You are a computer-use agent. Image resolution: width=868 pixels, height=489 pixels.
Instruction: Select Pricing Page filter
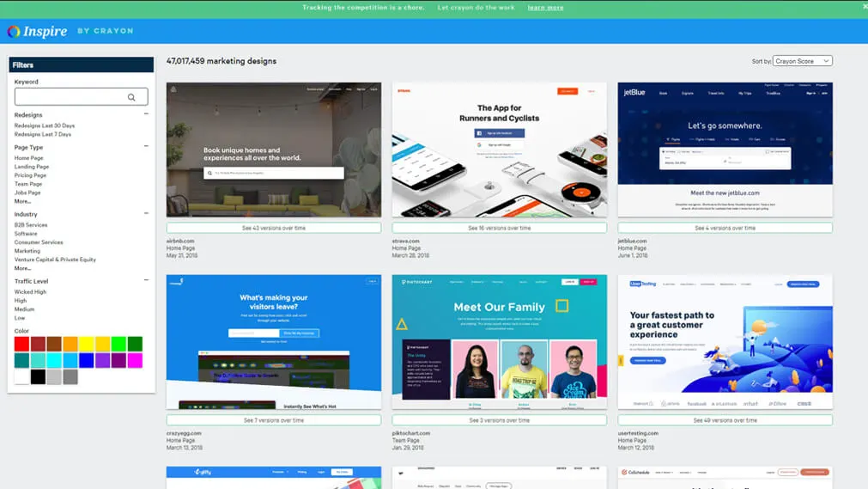(30, 175)
